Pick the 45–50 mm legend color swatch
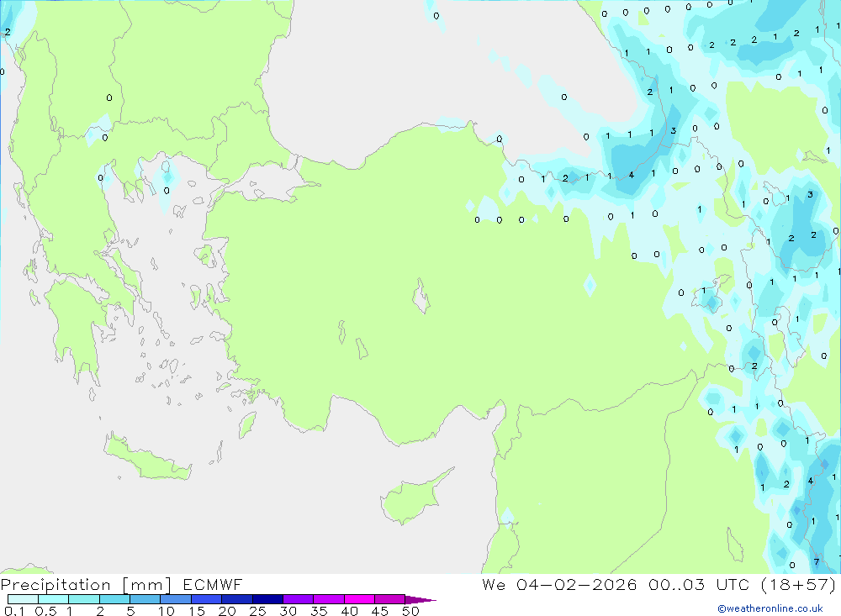Image resolution: width=841 pixels, height=616 pixels. tap(390, 599)
